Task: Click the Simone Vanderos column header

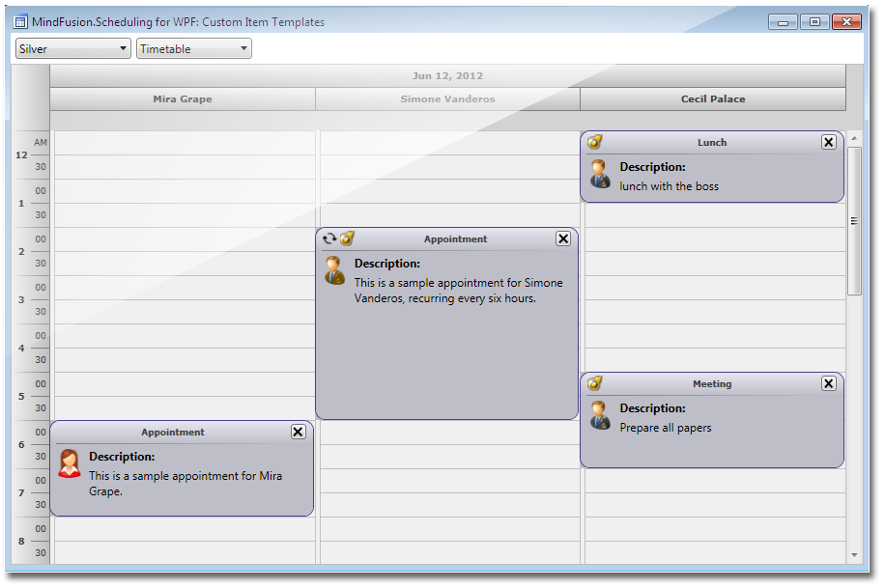Action: [x=447, y=99]
